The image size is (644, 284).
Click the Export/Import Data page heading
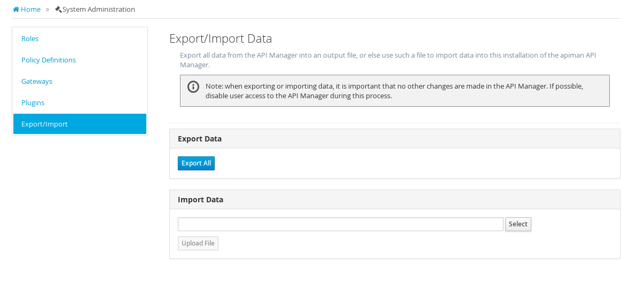click(221, 38)
